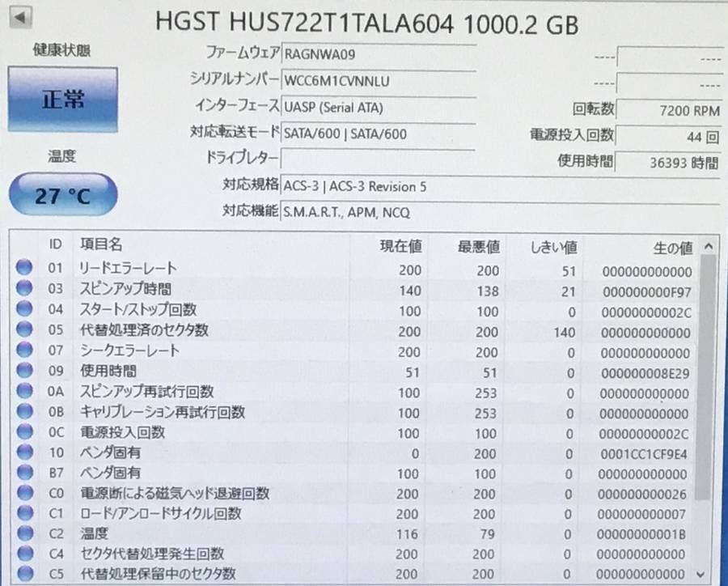Click the 現在値 column header
Screen dimensions: 728x586
click(x=400, y=246)
